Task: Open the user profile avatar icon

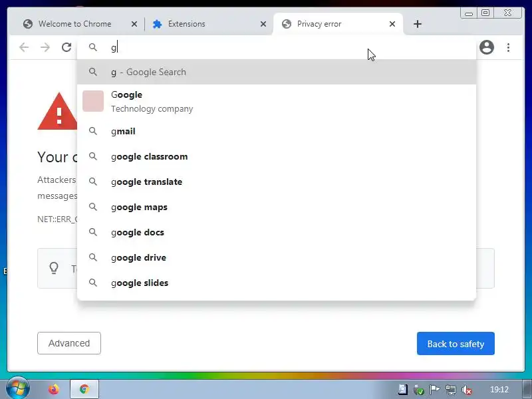Action: pos(487,47)
